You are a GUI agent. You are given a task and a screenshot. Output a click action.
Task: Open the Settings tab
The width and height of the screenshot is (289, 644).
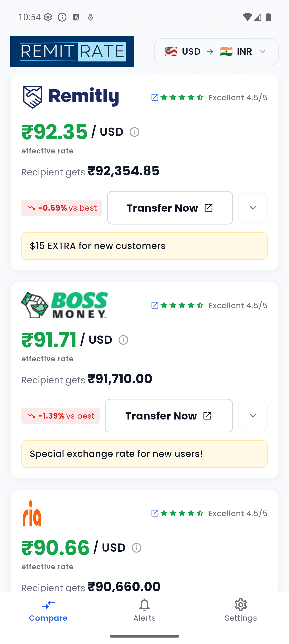[241, 610]
